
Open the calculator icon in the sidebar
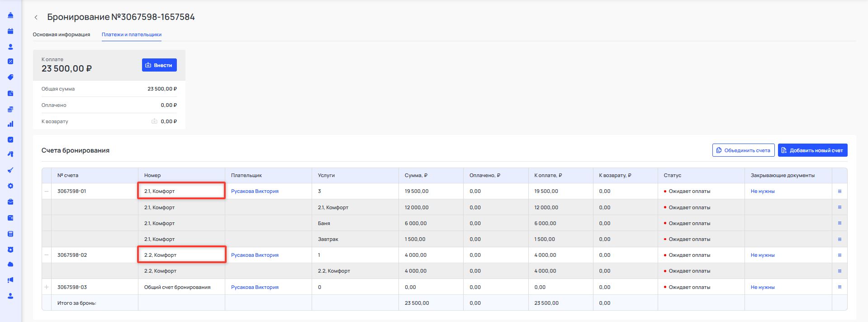tap(10, 234)
